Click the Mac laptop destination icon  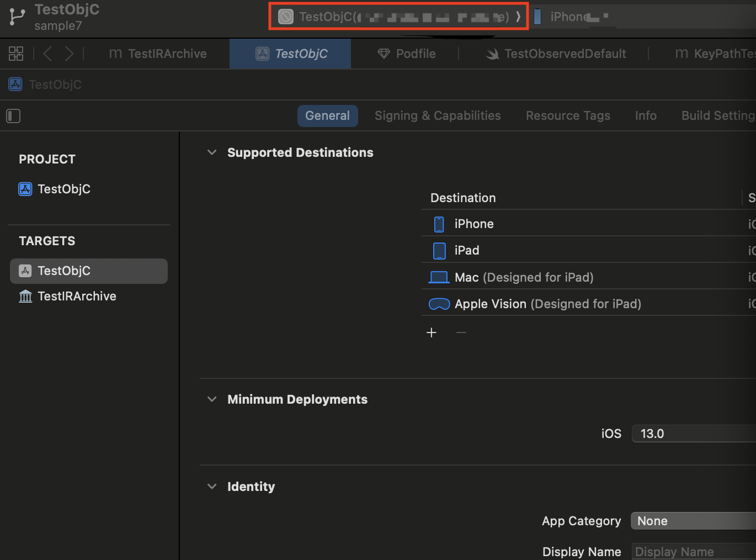pyautogui.click(x=439, y=277)
